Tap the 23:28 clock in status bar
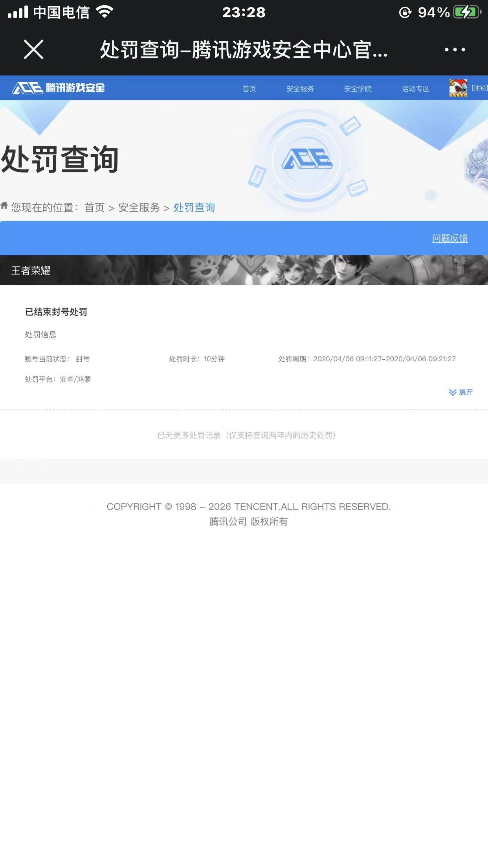Viewport: 488px width, 868px height. [244, 12]
